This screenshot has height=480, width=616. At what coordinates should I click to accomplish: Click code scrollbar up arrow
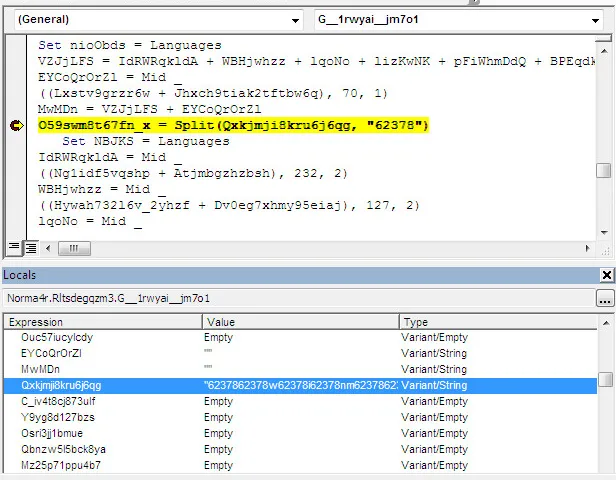pos(604,51)
